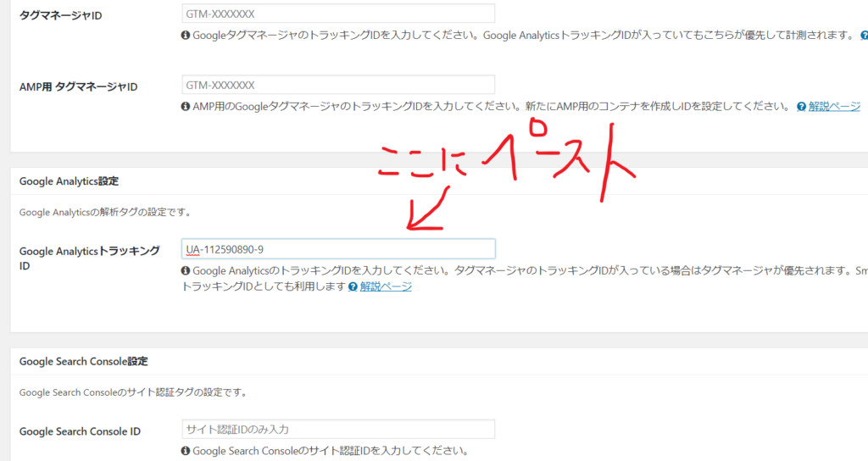Click the help icon at right edge of タグマネージャ description
868x461 pixels.
point(864,36)
